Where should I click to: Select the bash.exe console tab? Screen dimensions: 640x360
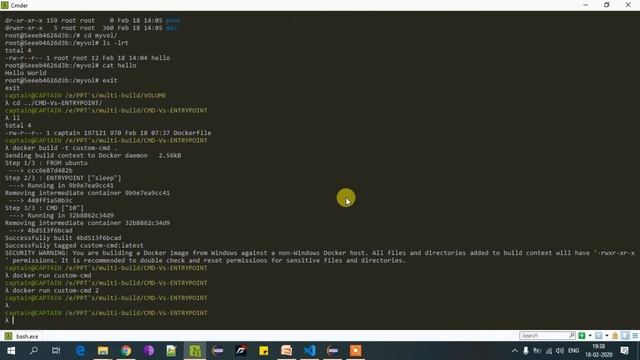coord(22,336)
